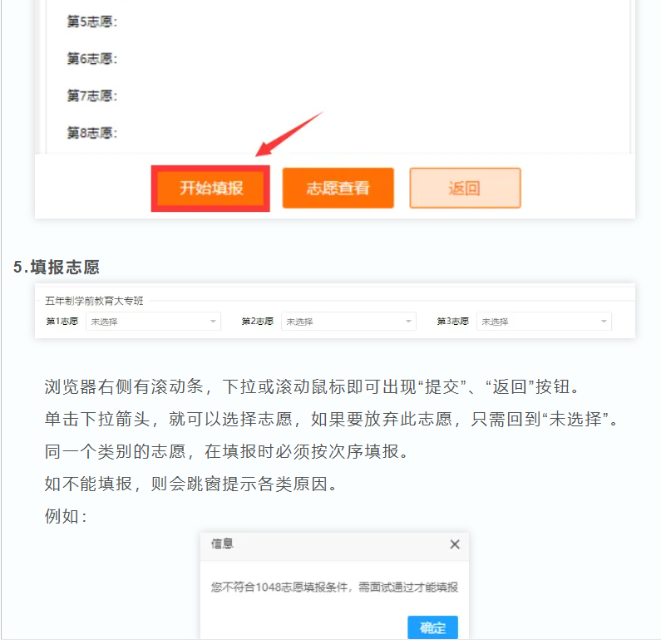Click the 开始填报 orange button

coord(210,189)
